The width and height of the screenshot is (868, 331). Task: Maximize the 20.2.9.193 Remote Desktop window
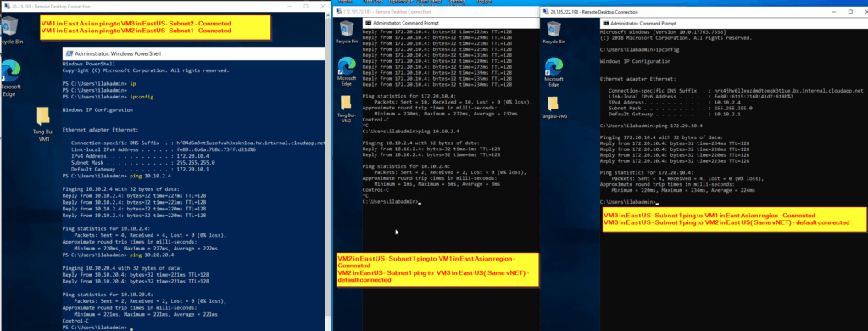coord(306,7)
